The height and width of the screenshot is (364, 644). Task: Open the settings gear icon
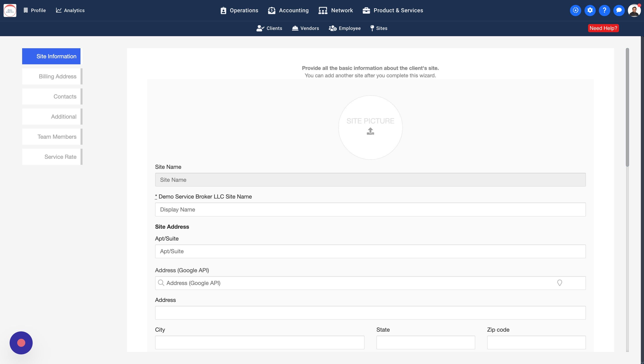[x=590, y=10]
